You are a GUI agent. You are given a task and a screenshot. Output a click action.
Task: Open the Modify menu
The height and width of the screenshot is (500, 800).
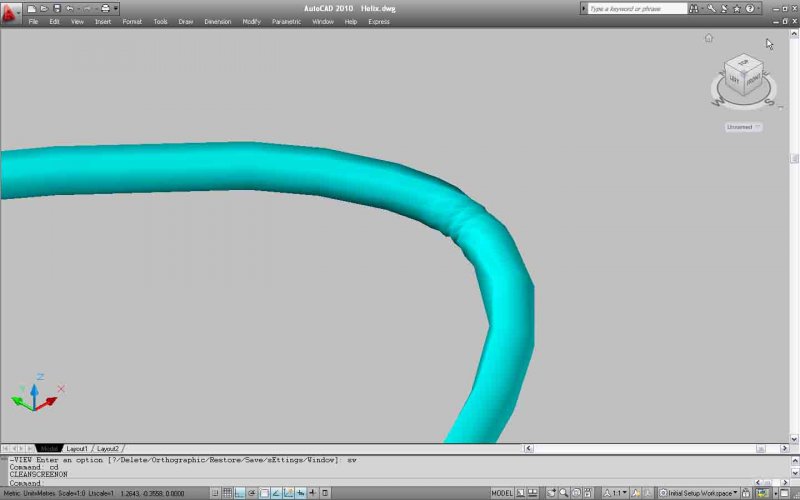click(252, 22)
